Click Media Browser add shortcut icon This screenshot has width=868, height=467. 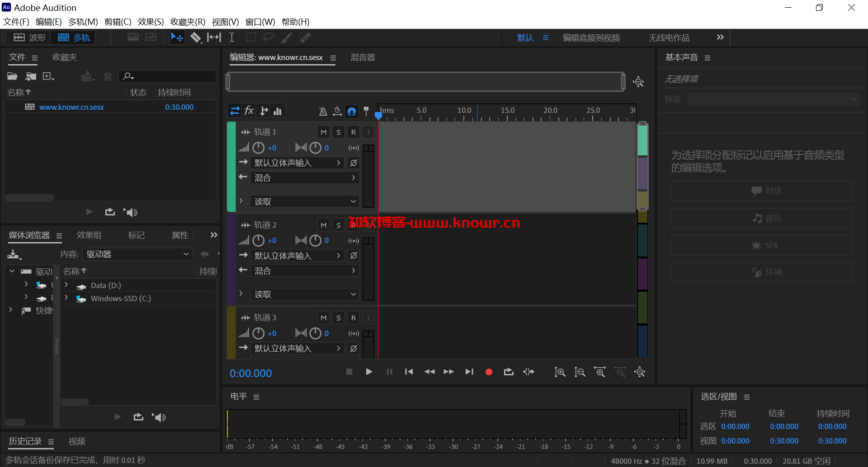[14, 254]
